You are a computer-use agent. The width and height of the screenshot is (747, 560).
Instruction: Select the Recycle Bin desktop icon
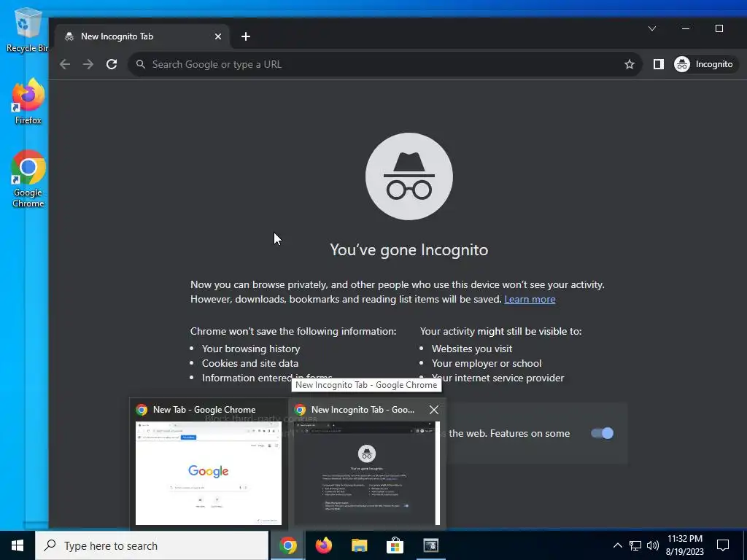pos(27,29)
